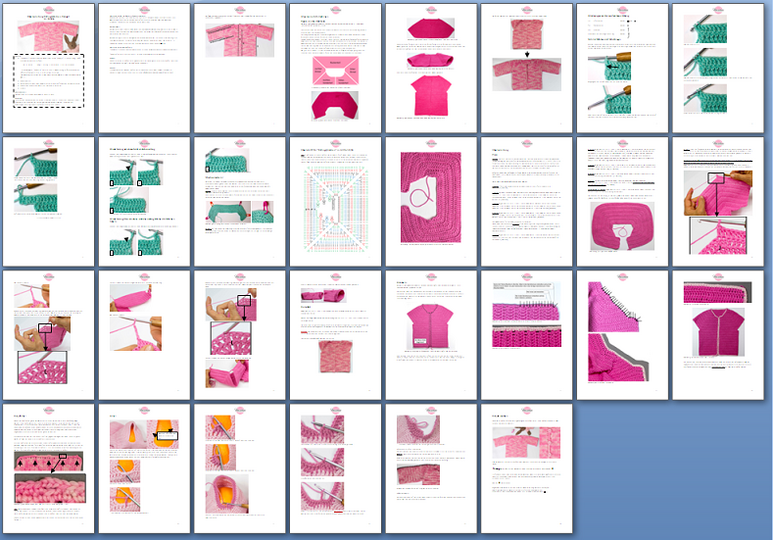Select page with orange and pink sewing photos
Image resolution: width=773 pixels, height=540 pixels.
click(x=145, y=468)
